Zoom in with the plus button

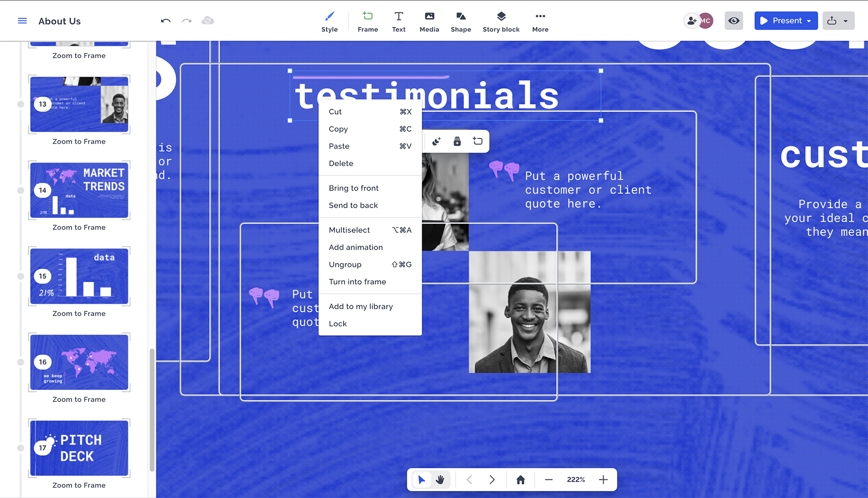coord(603,479)
